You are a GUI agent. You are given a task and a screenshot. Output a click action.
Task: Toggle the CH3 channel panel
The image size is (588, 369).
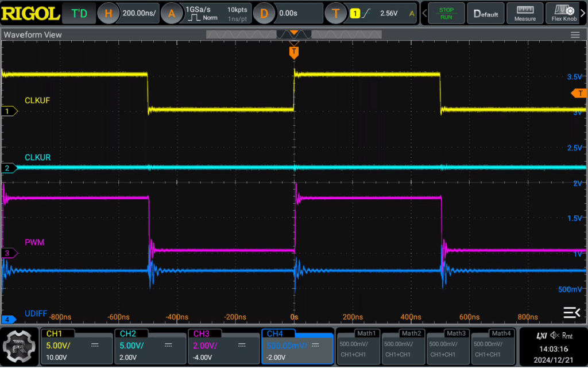(223, 347)
